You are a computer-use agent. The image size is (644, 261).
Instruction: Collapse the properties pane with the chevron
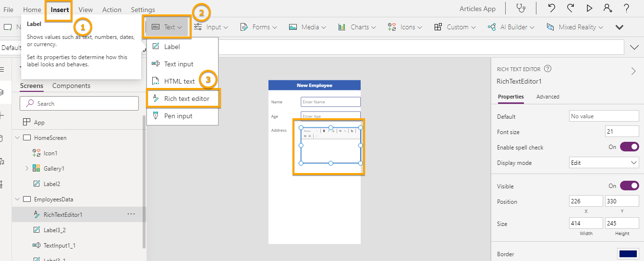(x=633, y=71)
